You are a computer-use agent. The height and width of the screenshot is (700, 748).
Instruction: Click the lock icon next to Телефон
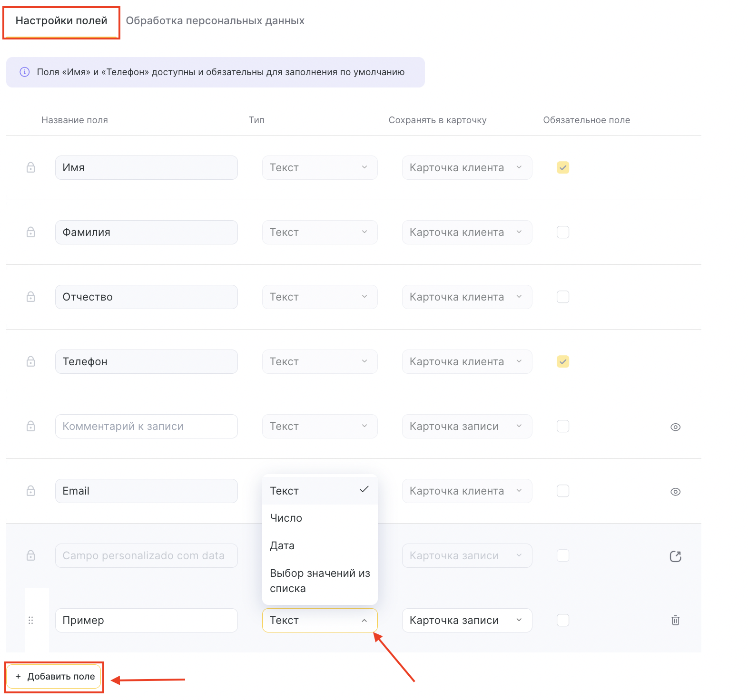click(31, 361)
